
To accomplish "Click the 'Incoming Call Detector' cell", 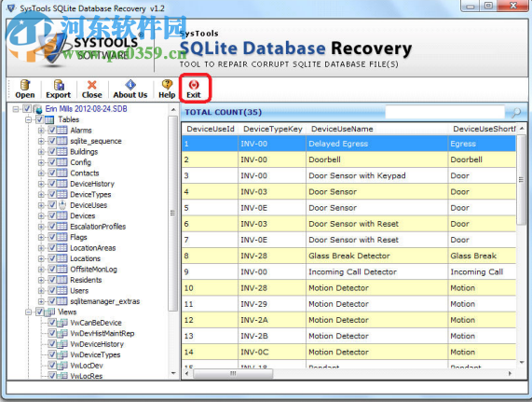I will click(377, 271).
